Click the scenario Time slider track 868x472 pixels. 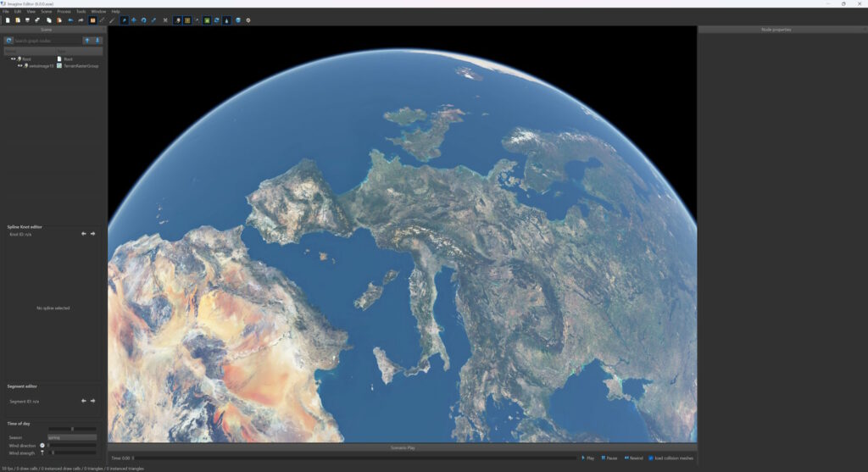tap(354, 458)
